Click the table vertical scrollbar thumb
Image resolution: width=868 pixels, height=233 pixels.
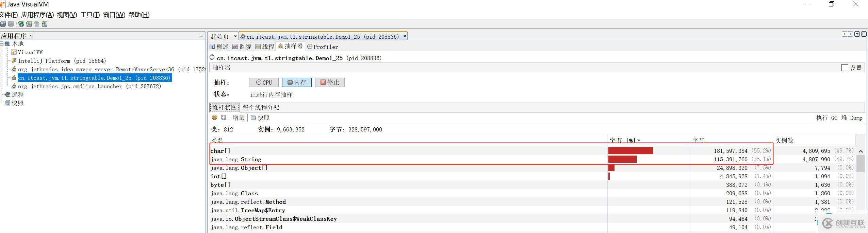click(861, 164)
